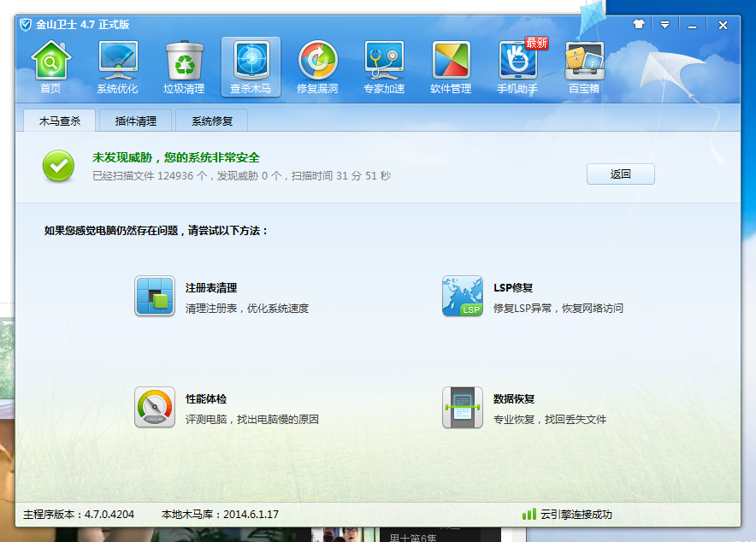Click the cloud engine signal bars icon

529,514
